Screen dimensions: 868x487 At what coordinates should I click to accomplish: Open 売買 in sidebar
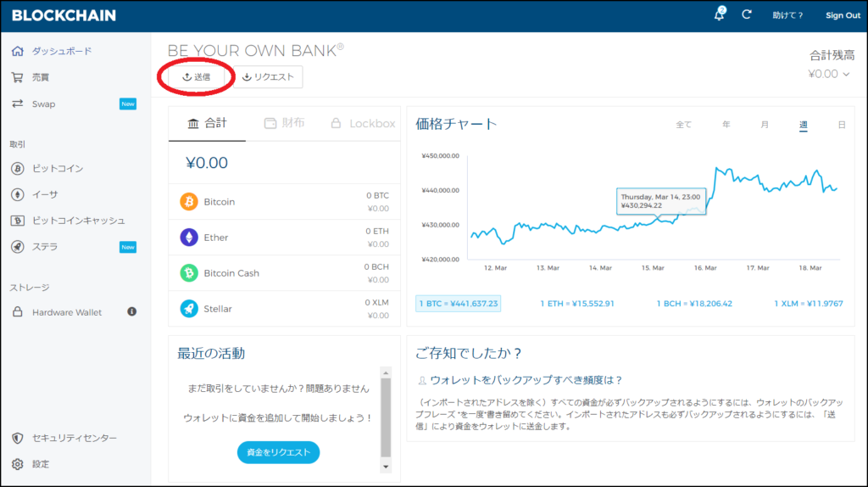(x=41, y=77)
